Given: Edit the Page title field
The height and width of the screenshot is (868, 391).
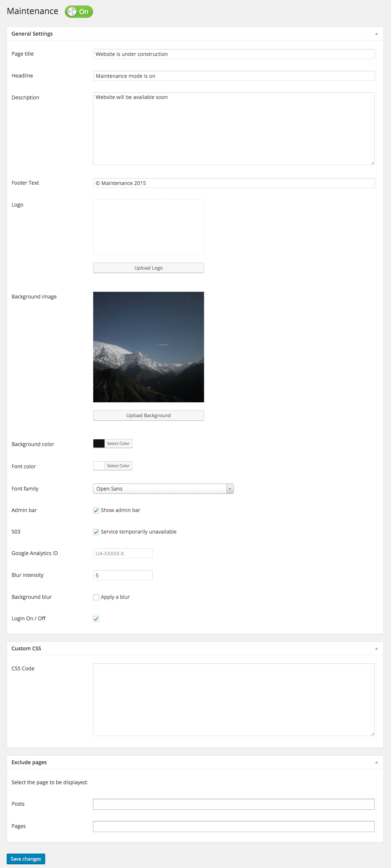Looking at the screenshot, I should 234,54.
